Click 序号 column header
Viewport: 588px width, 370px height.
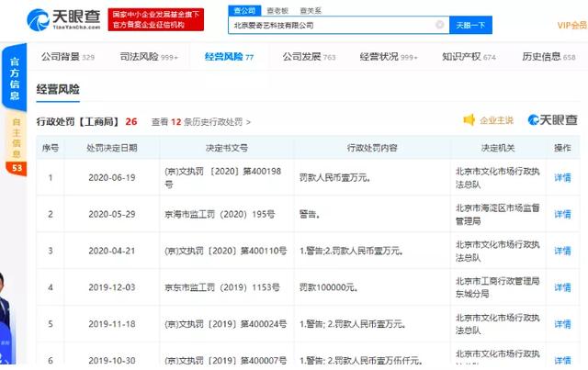51,148
